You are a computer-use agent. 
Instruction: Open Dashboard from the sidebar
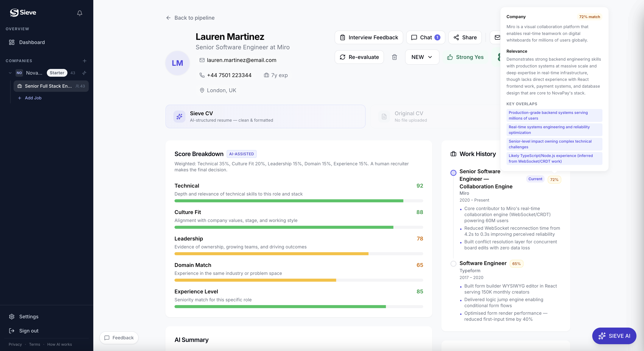point(32,42)
